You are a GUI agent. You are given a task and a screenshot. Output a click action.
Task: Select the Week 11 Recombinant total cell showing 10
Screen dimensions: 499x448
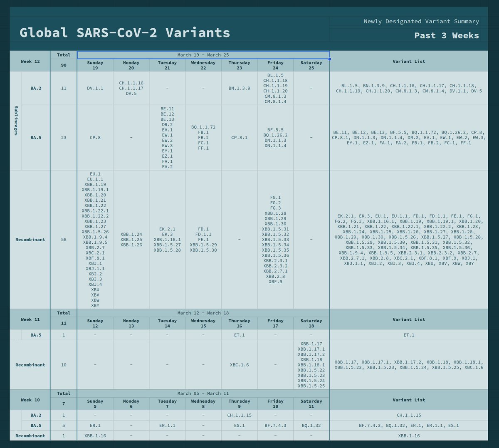click(64, 365)
